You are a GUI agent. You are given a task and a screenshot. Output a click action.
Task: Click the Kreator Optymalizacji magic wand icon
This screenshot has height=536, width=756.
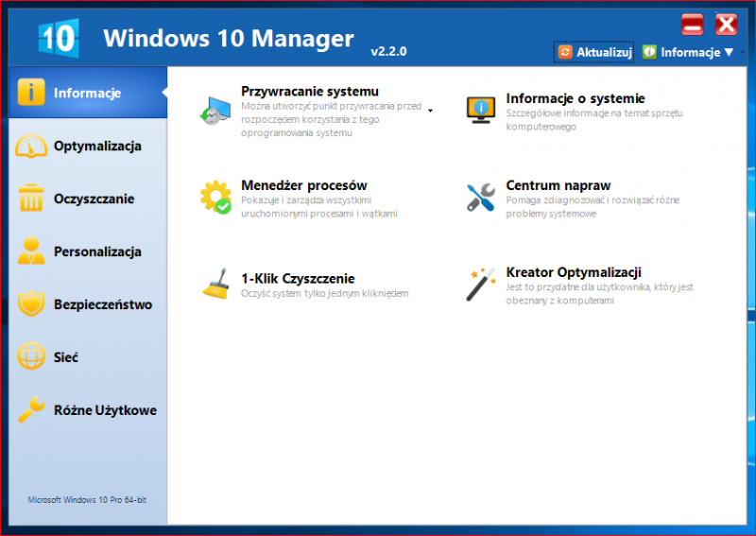481,285
